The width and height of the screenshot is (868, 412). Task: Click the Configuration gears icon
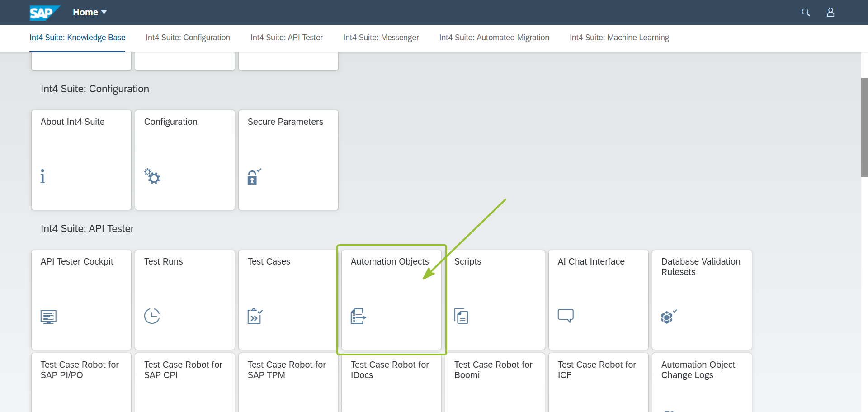152,176
